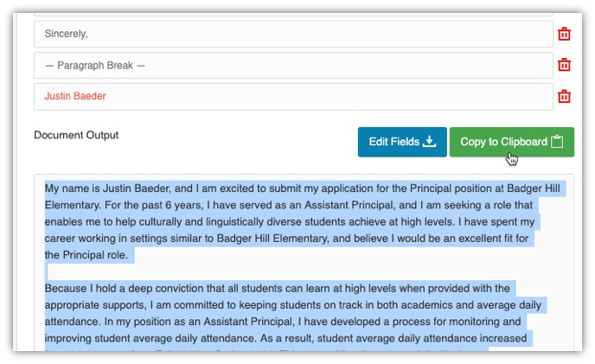Click into the "Sincerely," text field
This screenshot has width=595, height=364.
(293, 35)
